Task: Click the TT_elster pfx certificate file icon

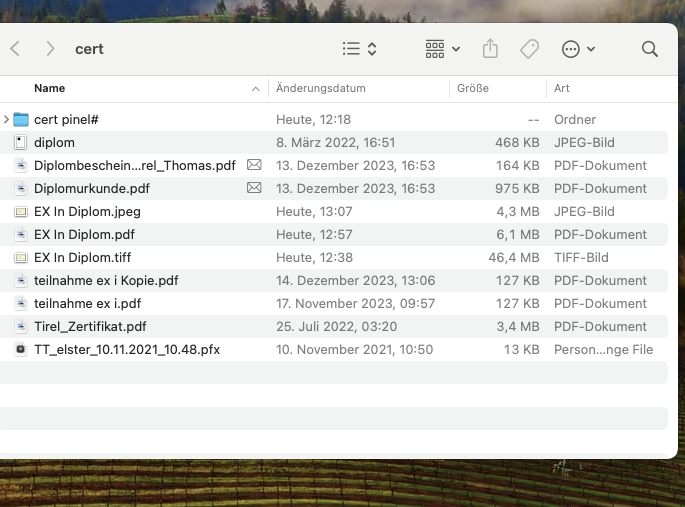Action: tap(21, 349)
